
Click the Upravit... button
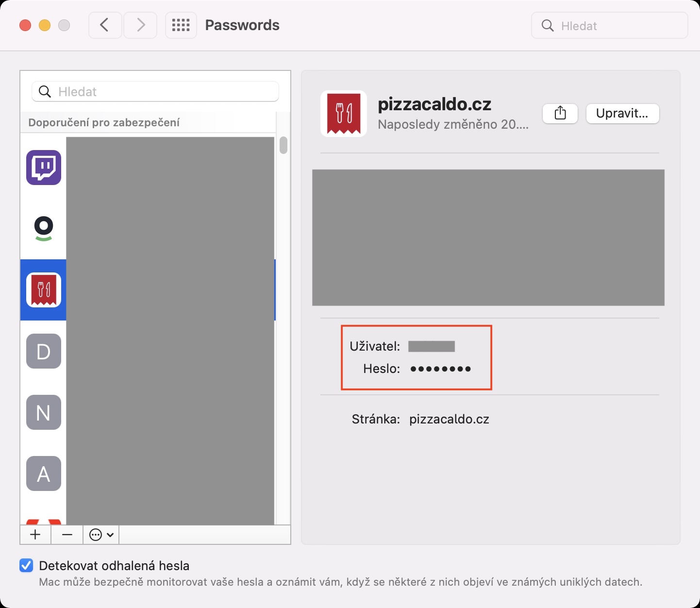coord(622,113)
